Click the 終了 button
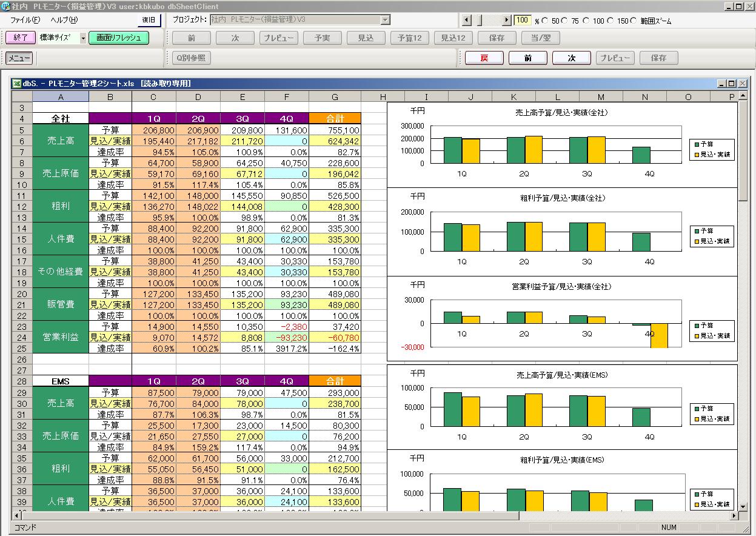 point(21,38)
